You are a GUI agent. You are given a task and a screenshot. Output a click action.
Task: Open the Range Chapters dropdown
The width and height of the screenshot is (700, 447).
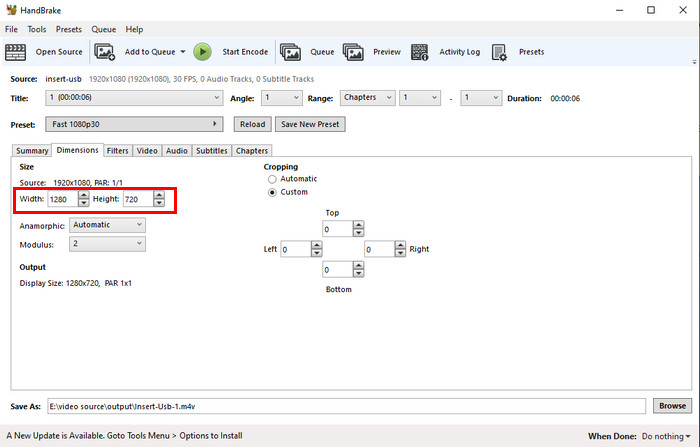[x=367, y=98]
